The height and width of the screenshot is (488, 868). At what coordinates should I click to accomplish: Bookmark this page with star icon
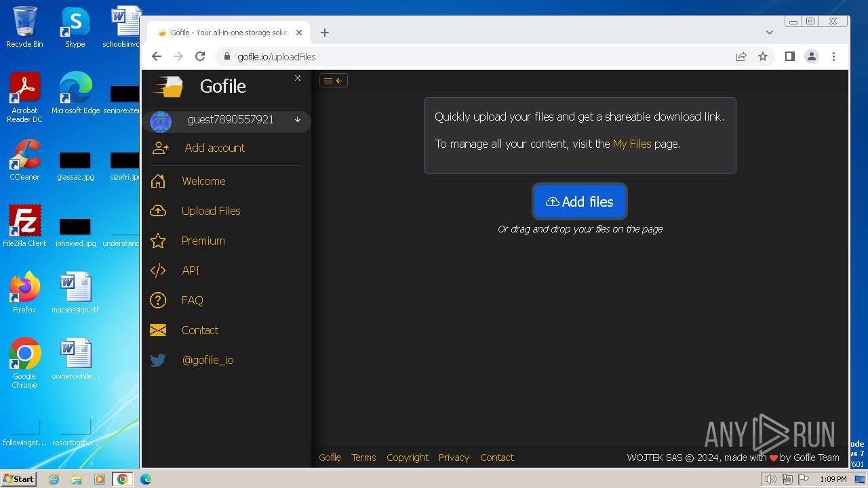tap(763, 57)
